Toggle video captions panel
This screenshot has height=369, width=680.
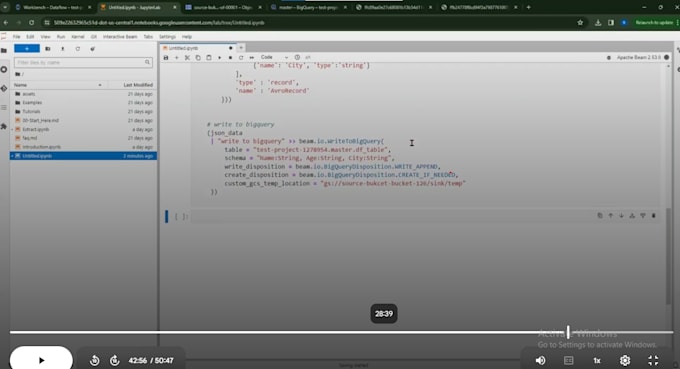[x=569, y=360]
